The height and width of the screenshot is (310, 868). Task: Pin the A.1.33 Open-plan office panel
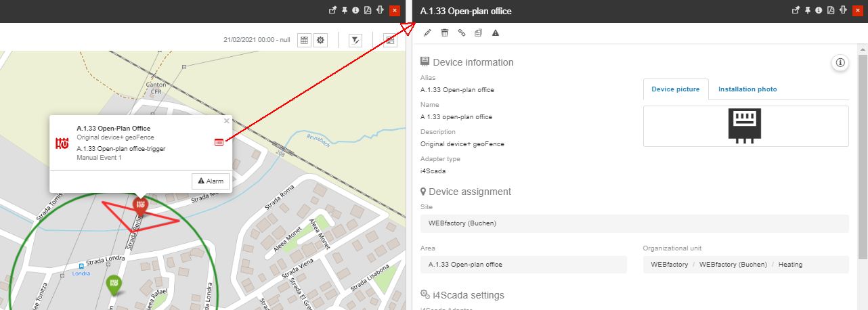pyautogui.click(x=808, y=10)
